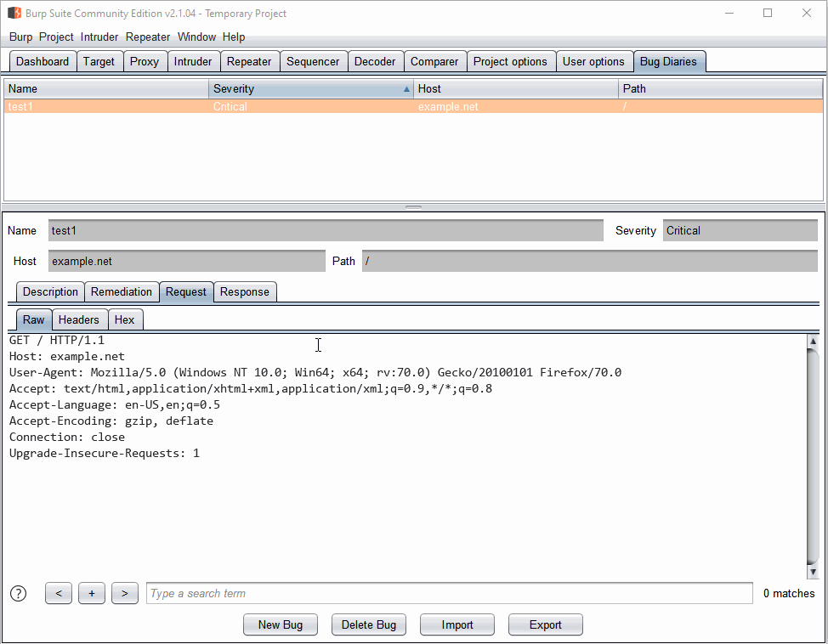Click the next match arrow button

(x=125, y=593)
